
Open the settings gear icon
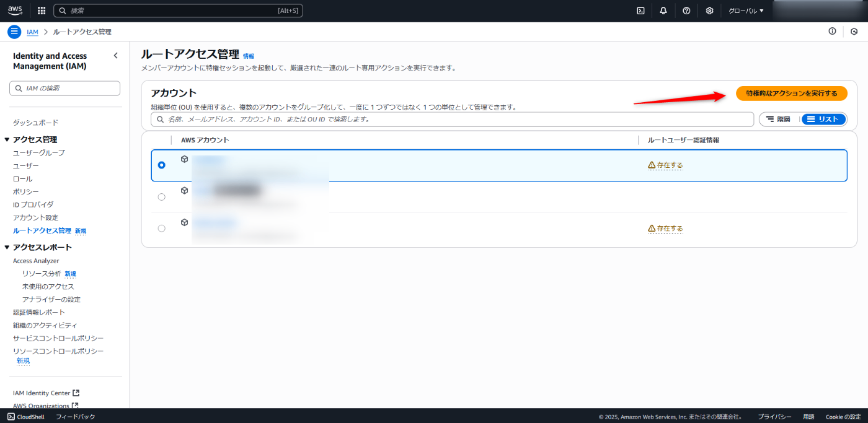coord(709,11)
